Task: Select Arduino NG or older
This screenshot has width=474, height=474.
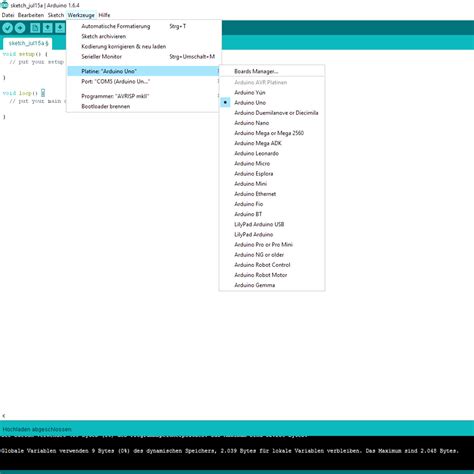Action: pyautogui.click(x=272, y=255)
